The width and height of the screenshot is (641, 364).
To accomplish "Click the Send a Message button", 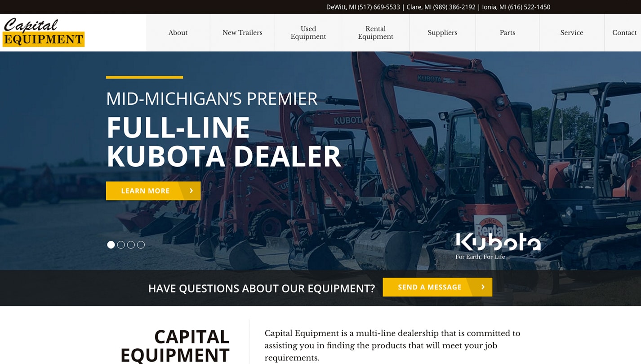I will point(437,287).
